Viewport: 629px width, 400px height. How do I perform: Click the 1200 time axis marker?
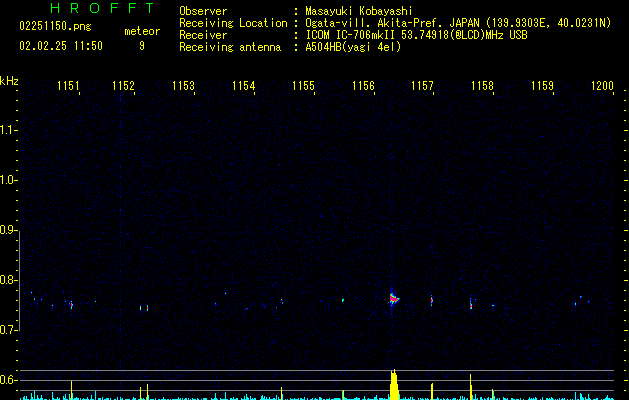point(603,86)
